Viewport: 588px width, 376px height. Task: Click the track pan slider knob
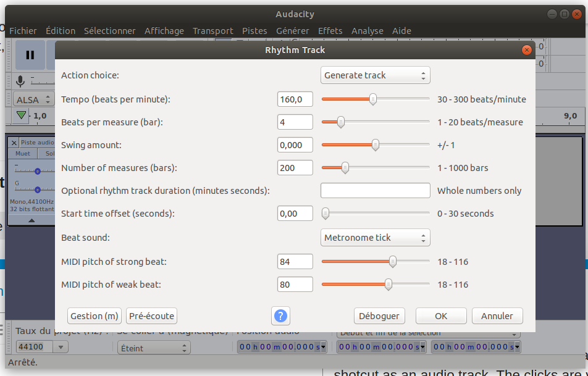click(38, 190)
